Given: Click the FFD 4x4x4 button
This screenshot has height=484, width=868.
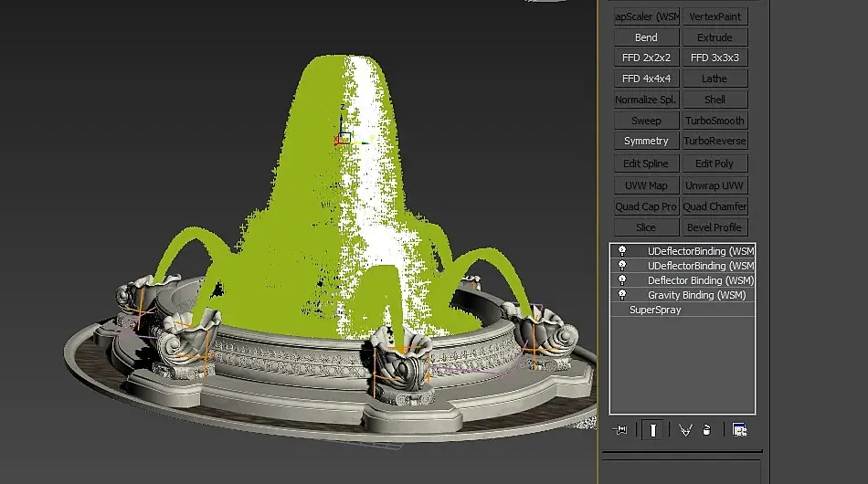Looking at the screenshot, I should click(646, 79).
